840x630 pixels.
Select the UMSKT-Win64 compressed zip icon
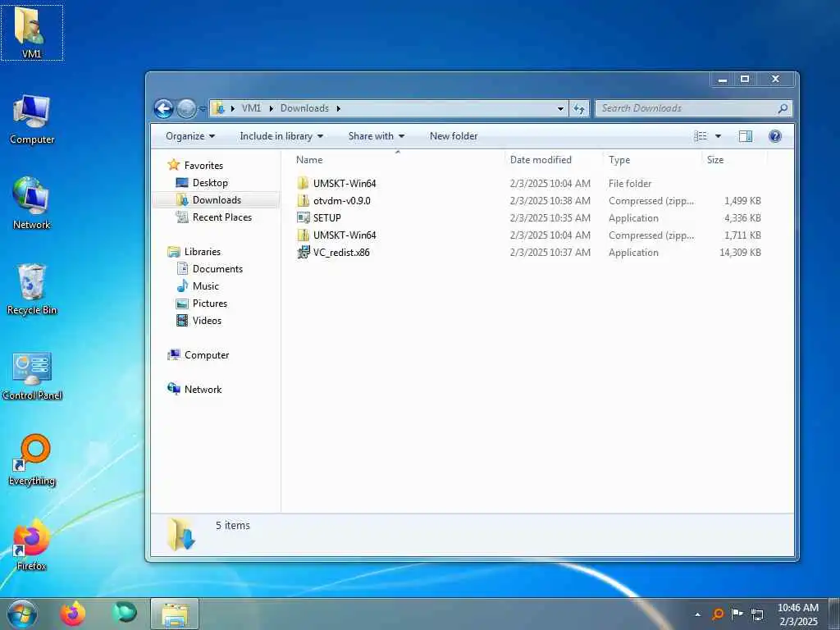[304, 235]
